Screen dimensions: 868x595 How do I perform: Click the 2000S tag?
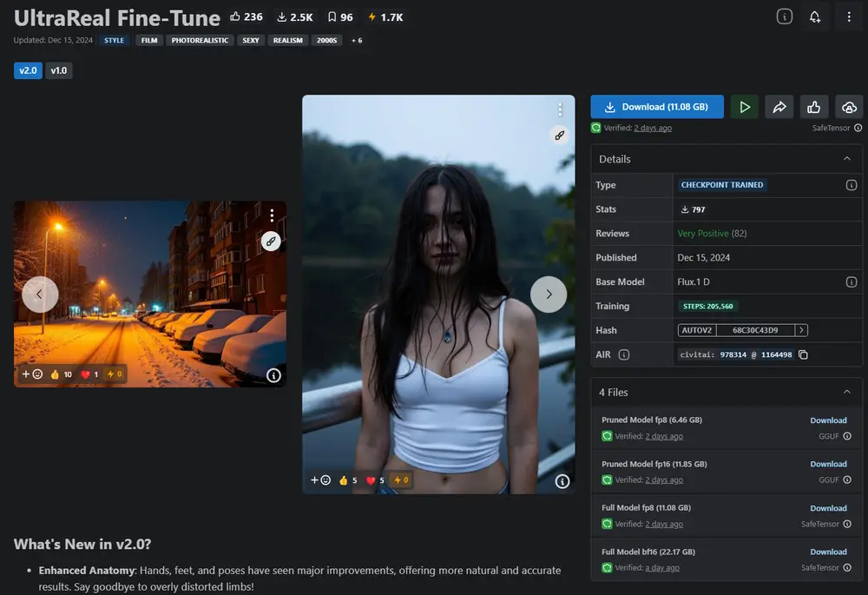point(326,41)
